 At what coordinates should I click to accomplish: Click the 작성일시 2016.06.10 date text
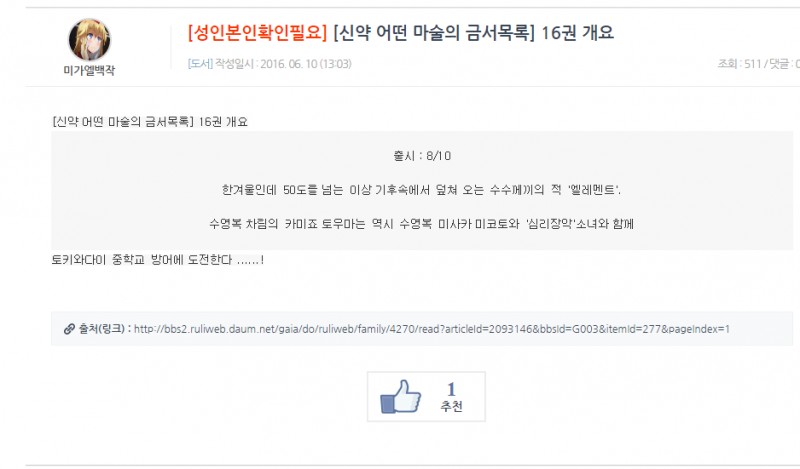(283, 64)
